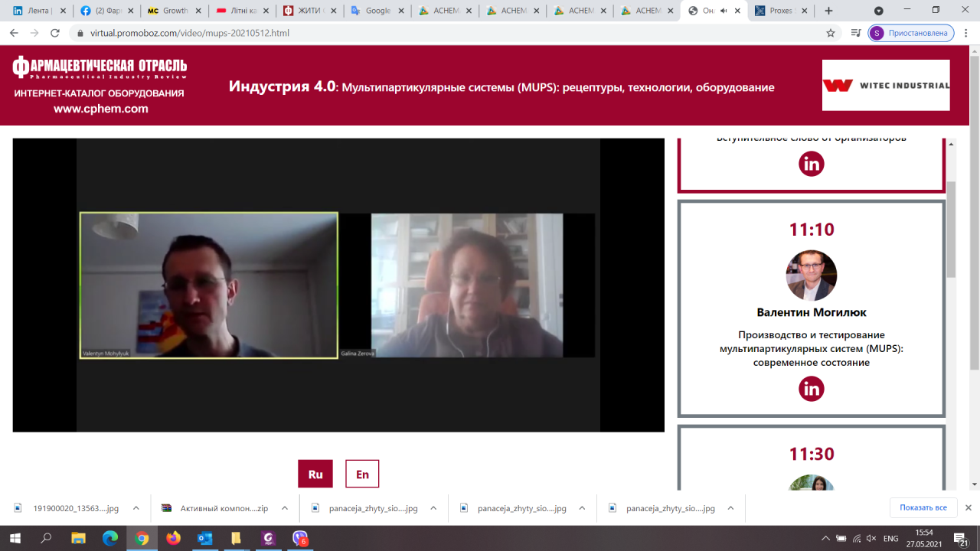This screenshot has width=980, height=551.
Task: Bookmark this page with the star icon
Action: tap(831, 33)
